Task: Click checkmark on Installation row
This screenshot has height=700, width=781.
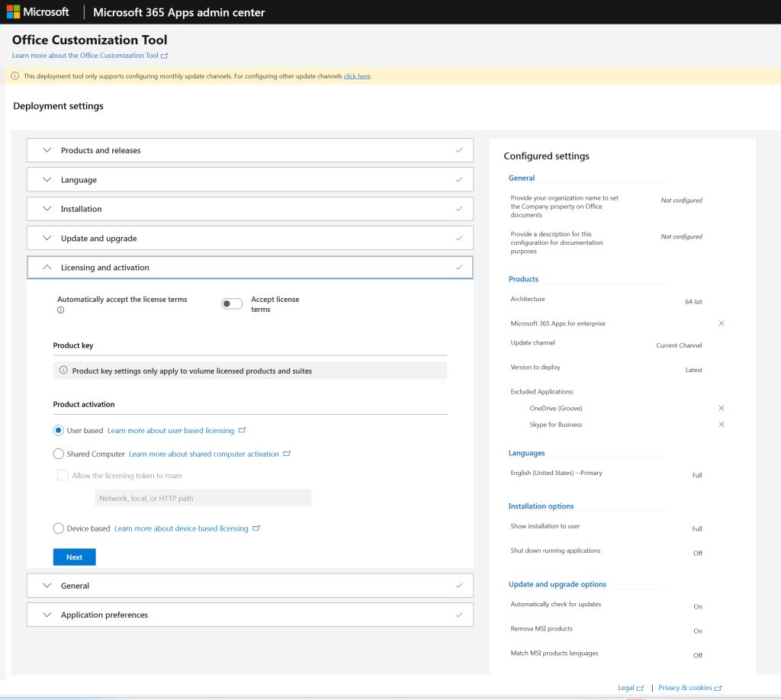Action: (459, 209)
